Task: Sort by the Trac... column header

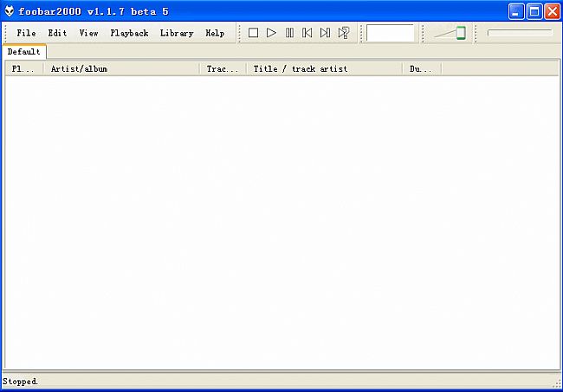Action: [x=223, y=69]
